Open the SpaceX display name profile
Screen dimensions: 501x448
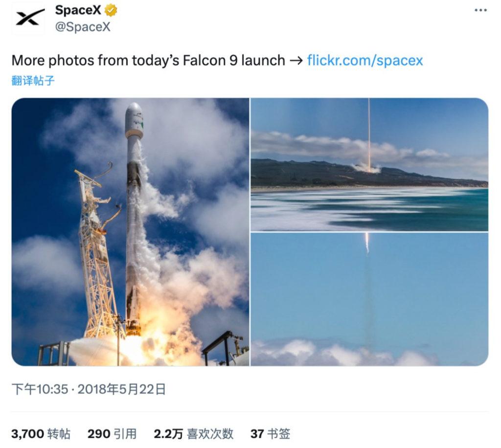(x=78, y=10)
